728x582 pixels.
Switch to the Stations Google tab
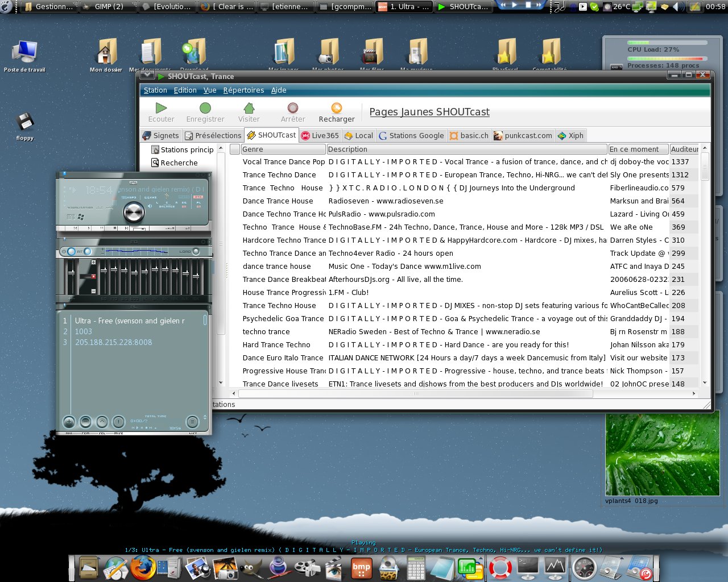[x=411, y=135]
